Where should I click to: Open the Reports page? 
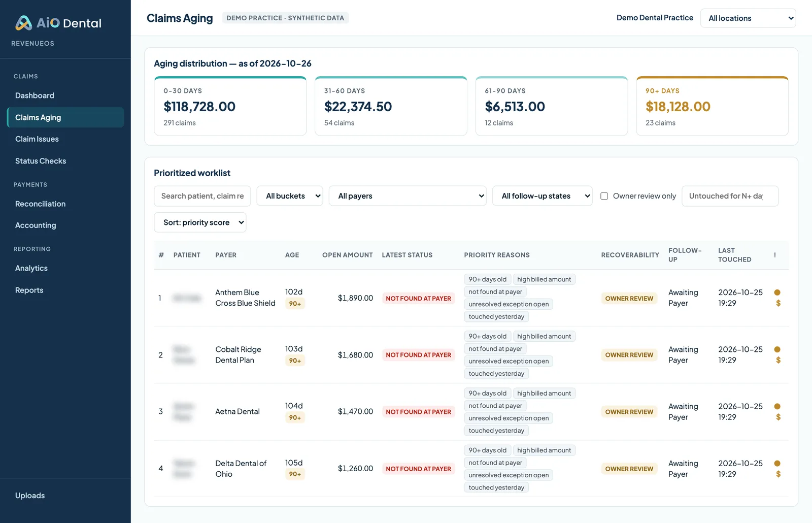tap(65, 290)
